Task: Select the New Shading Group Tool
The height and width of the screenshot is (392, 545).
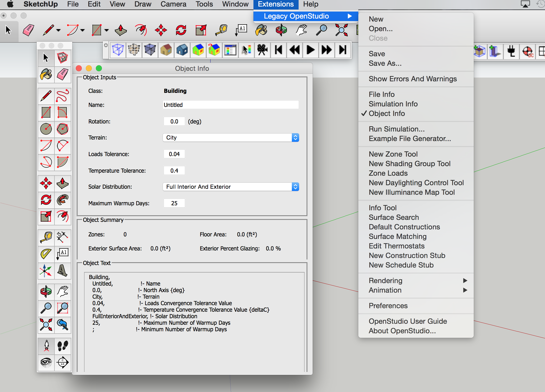Action: [x=410, y=163]
